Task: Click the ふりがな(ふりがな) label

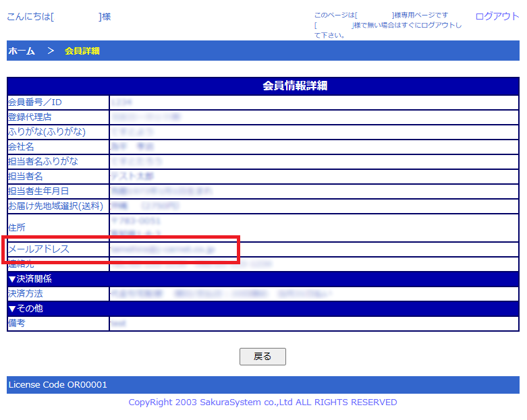Action: (47, 132)
